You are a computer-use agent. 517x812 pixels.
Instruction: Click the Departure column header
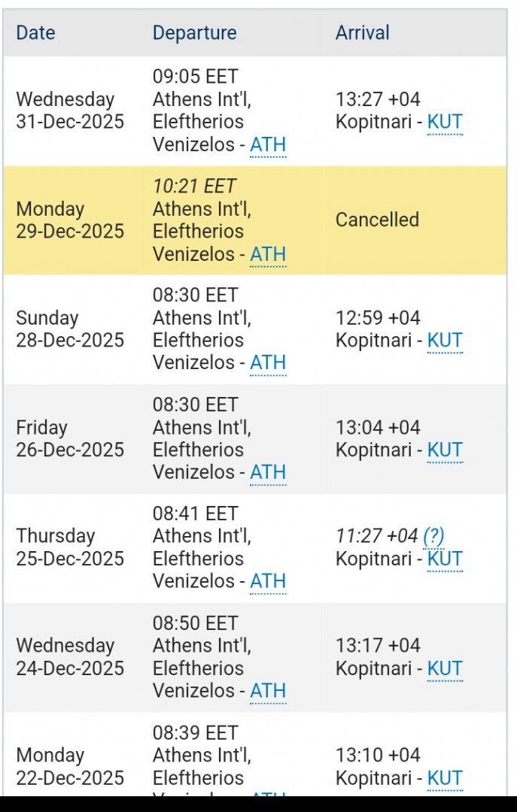(194, 33)
